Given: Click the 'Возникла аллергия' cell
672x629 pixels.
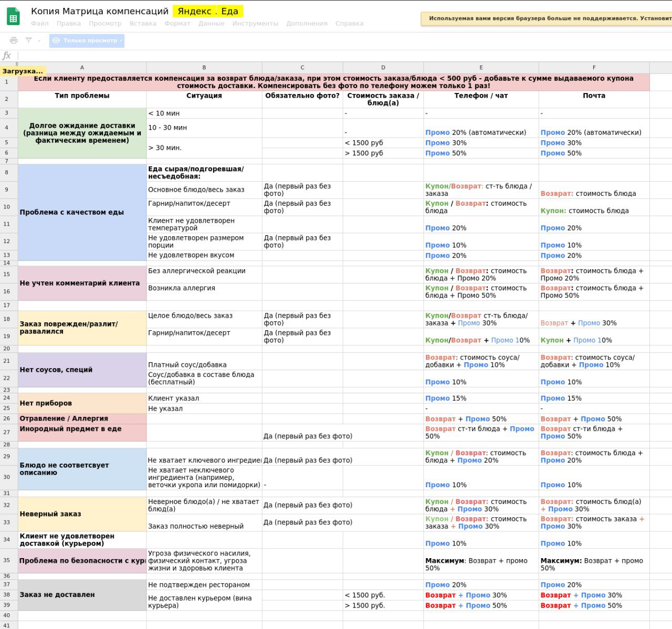Looking at the screenshot, I should click(204, 291).
